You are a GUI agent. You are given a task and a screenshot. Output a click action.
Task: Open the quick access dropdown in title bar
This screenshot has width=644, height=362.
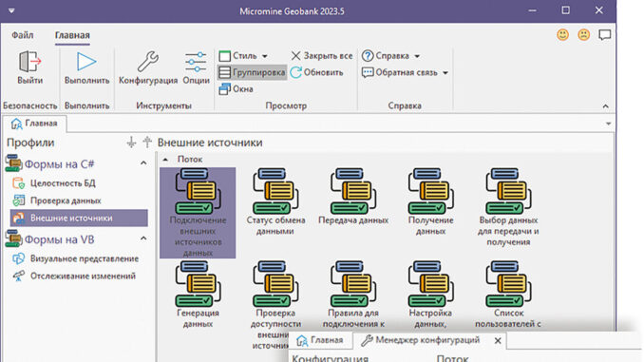[x=11, y=10]
